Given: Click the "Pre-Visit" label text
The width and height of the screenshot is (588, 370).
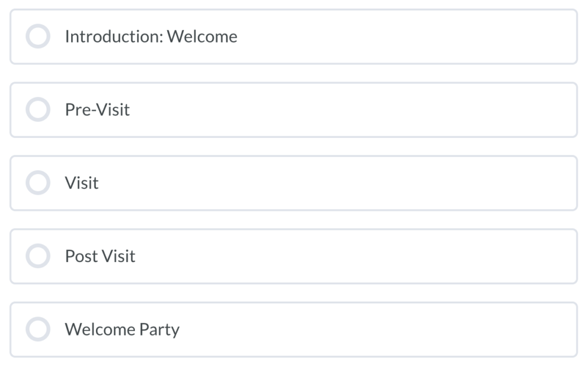Looking at the screenshot, I should pos(97,110).
